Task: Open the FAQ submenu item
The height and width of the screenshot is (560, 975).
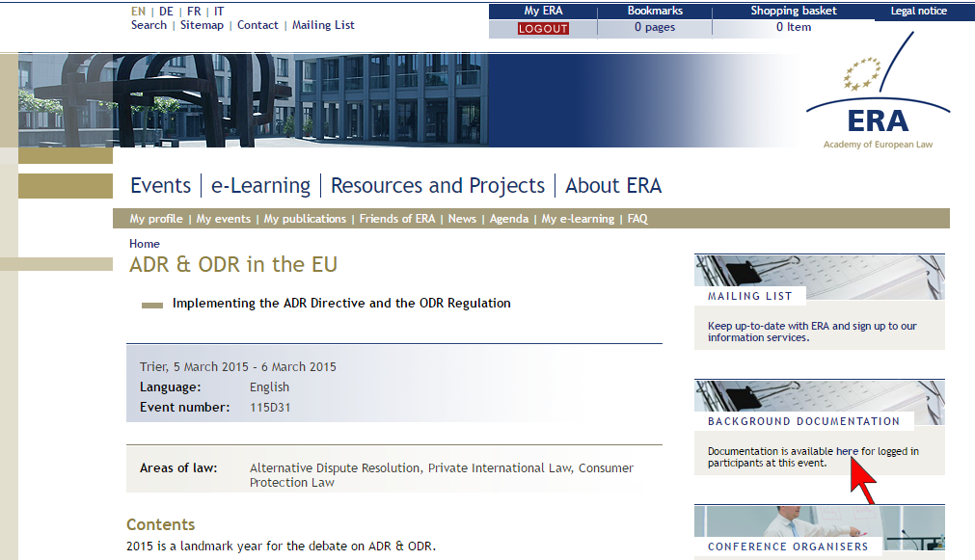Action: pos(637,219)
